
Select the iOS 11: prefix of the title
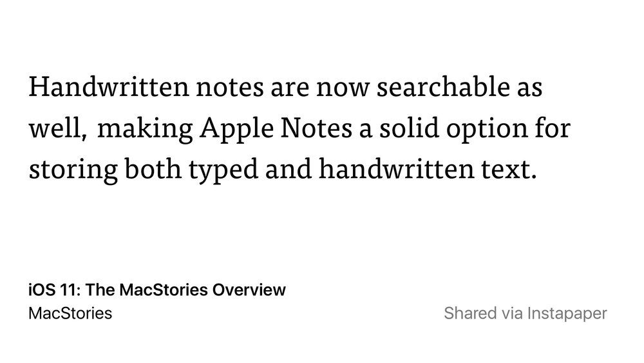[55, 290]
